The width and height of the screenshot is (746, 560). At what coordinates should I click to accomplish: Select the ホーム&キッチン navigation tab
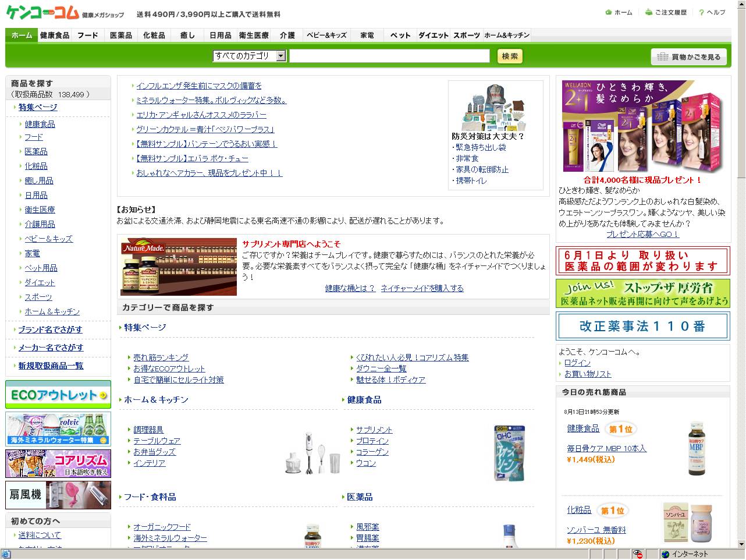507,36
